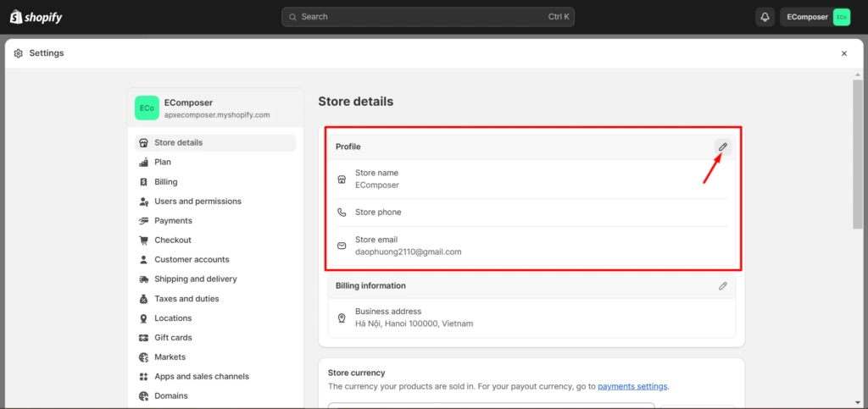Image resolution: width=868 pixels, height=409 pixels.
Task: Open the EComposer account menu
Action: coord(816,17)
